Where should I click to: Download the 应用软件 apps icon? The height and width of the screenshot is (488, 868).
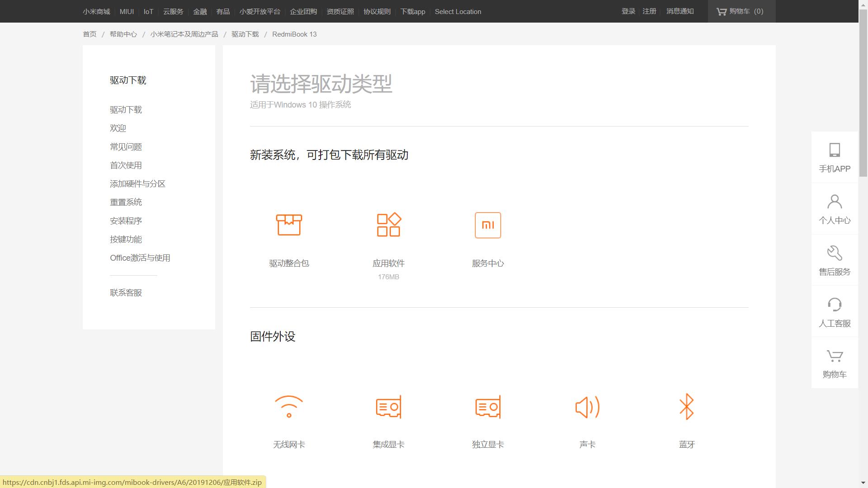[x=388, y=225]
